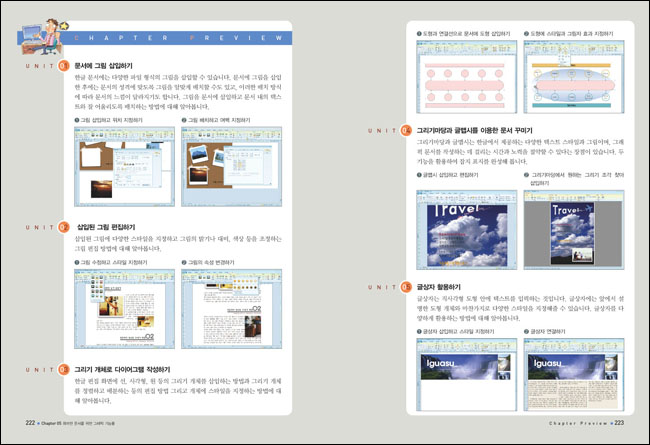Open '그리기마당과 글맵시를 이용한 문서 꾸미기' heading
Viewport: 650px width, 445px height.
point(481,130)
